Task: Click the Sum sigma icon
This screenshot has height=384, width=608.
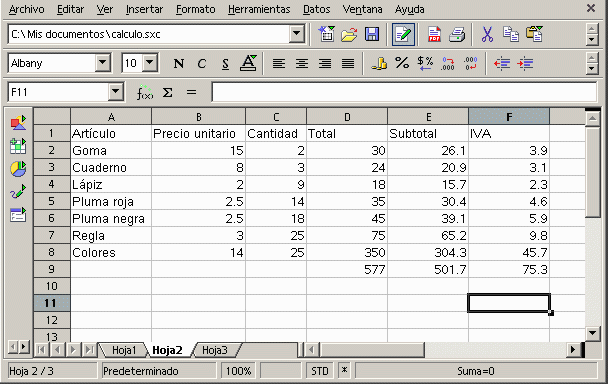Action: coord(167,92)
